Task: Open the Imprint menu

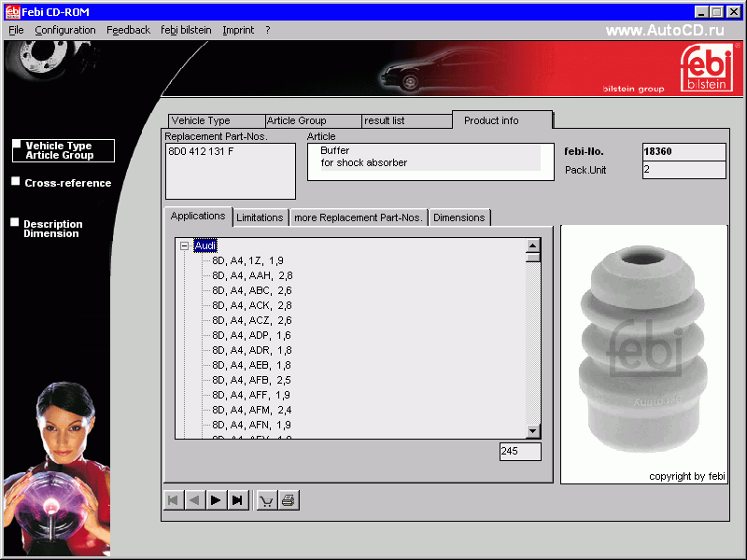Action: coord(238,30)
